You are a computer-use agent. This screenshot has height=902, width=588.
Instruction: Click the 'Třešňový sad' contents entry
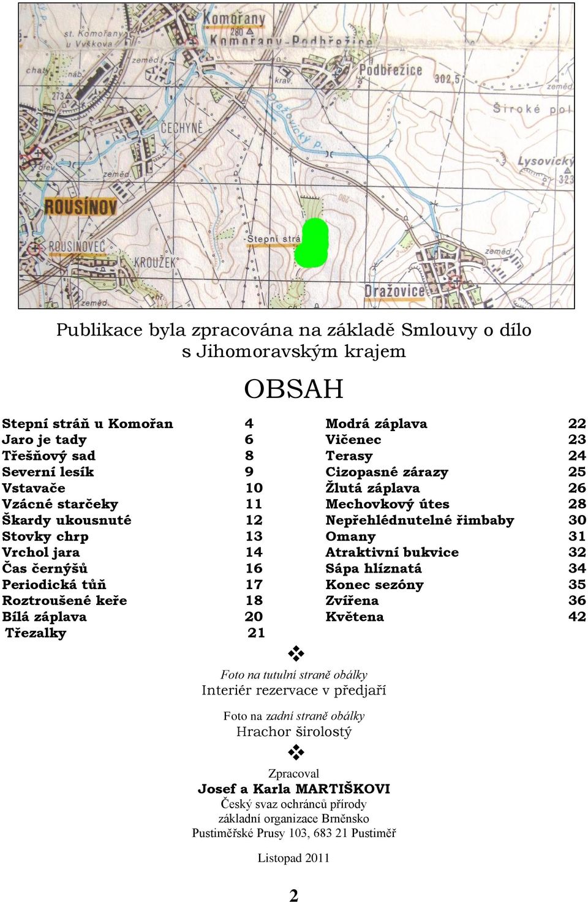click(48, 456)
